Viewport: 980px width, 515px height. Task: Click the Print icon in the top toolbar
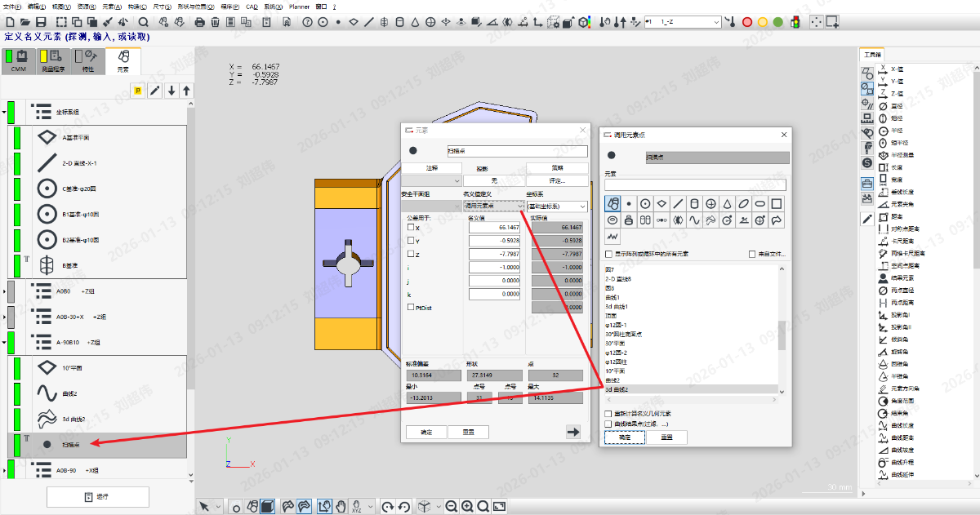tap(199, 22)
